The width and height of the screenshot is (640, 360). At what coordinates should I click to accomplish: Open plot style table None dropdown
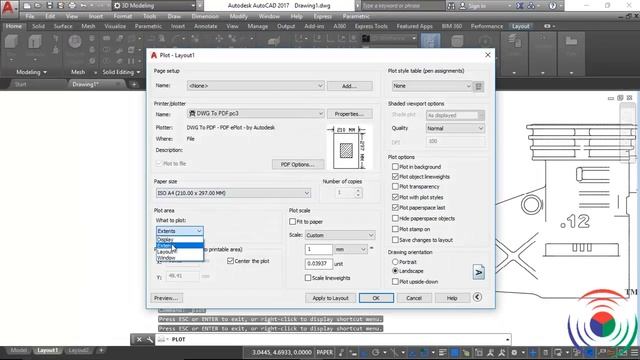click(x=431, y=86)
